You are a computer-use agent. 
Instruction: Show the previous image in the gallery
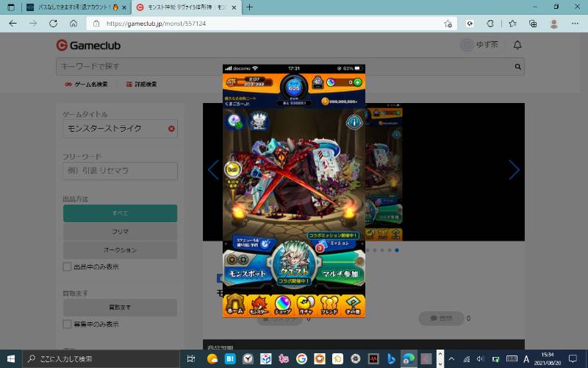(213, 170)
